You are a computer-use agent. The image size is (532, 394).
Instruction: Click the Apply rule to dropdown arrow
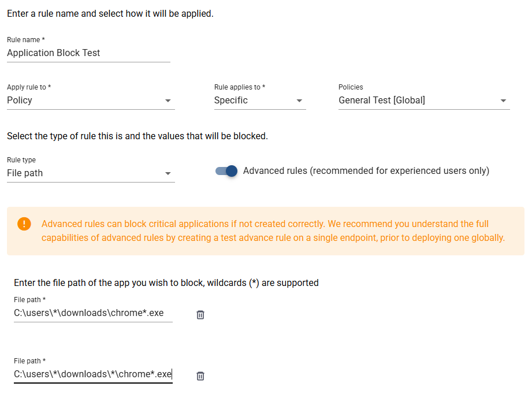click(x=168, y=101)
